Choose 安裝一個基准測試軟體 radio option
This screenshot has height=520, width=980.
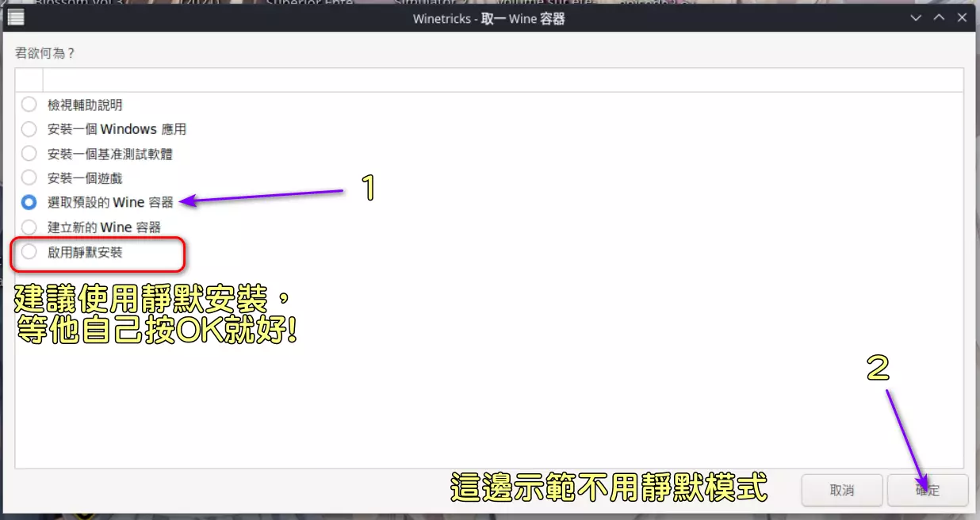pyautogui.click(x=29, y=153)
